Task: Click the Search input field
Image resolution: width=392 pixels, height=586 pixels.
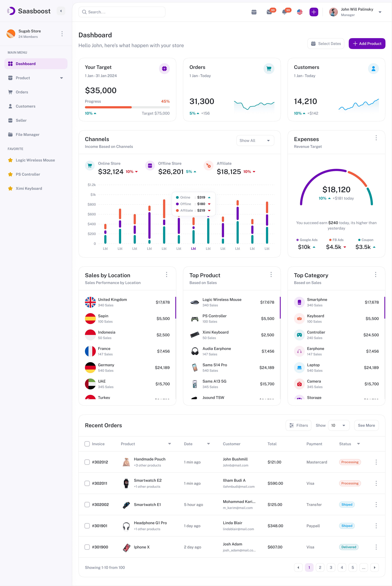Action: coord(122,12)
